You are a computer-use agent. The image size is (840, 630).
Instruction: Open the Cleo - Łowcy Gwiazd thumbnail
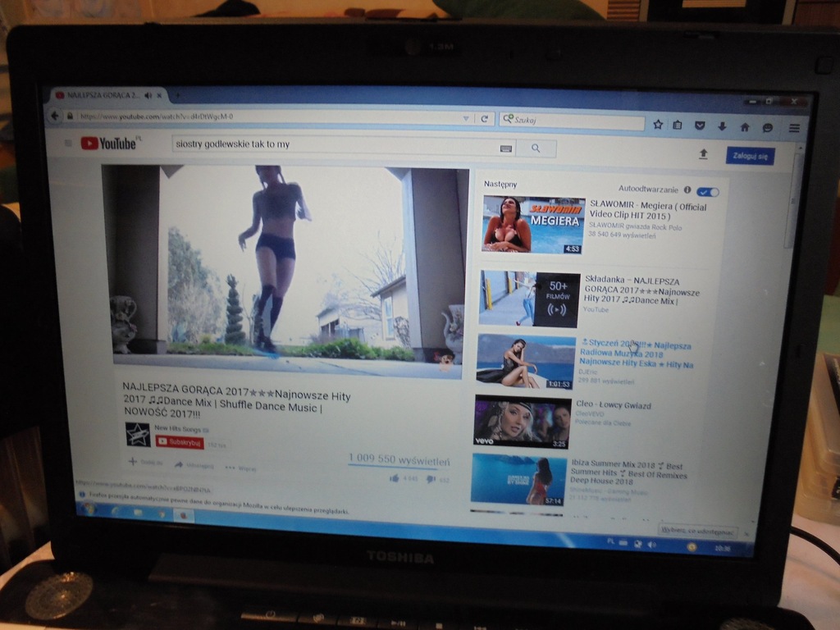pyautogui.click(x=522, y=422)
